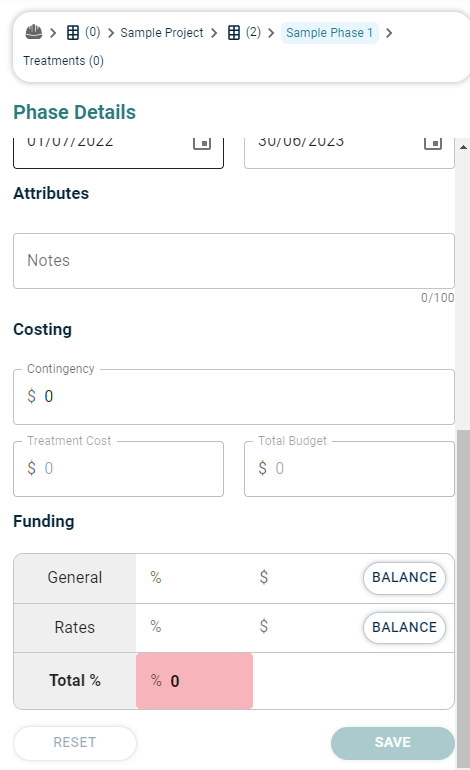Balance the General funding row
Screen dimensions: 470x770
point(404,578)
